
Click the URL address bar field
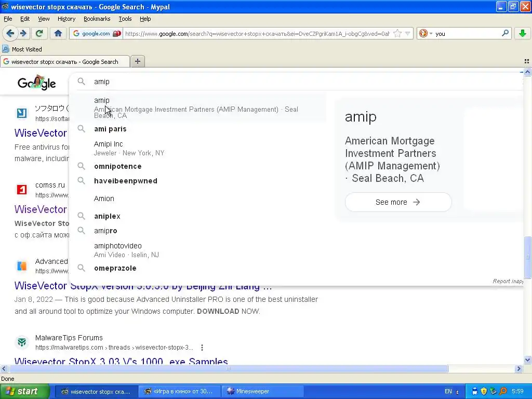(x=258, y=33)
